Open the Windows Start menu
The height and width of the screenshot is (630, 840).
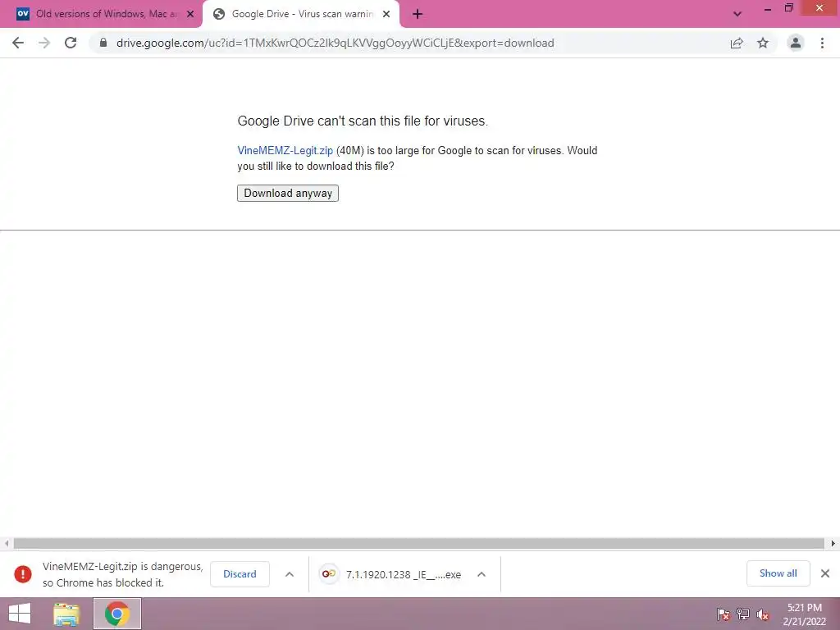point(20,614)
